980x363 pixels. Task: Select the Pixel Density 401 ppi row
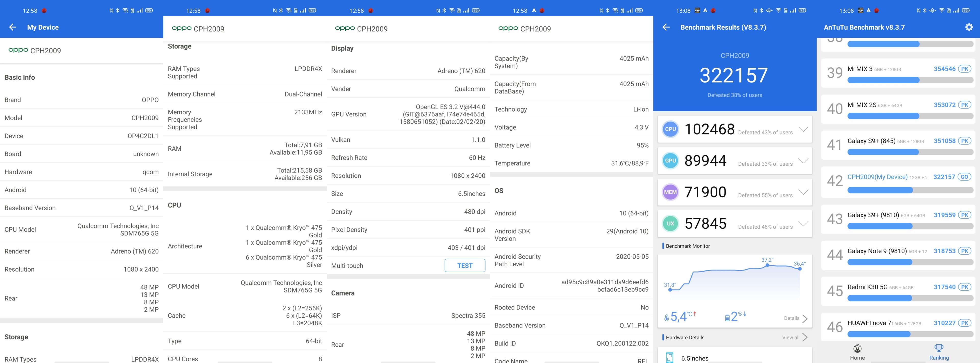408,229
